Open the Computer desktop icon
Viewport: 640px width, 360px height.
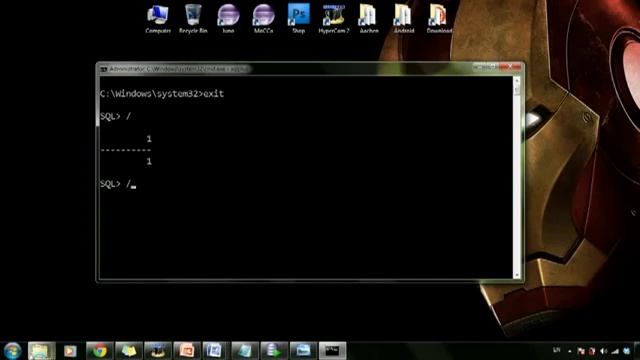coord(158,19)
